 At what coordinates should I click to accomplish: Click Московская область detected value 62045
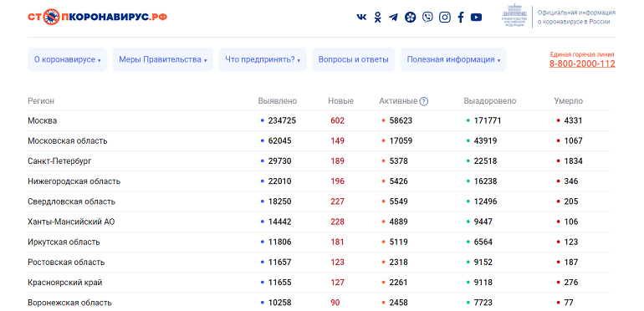279,140
